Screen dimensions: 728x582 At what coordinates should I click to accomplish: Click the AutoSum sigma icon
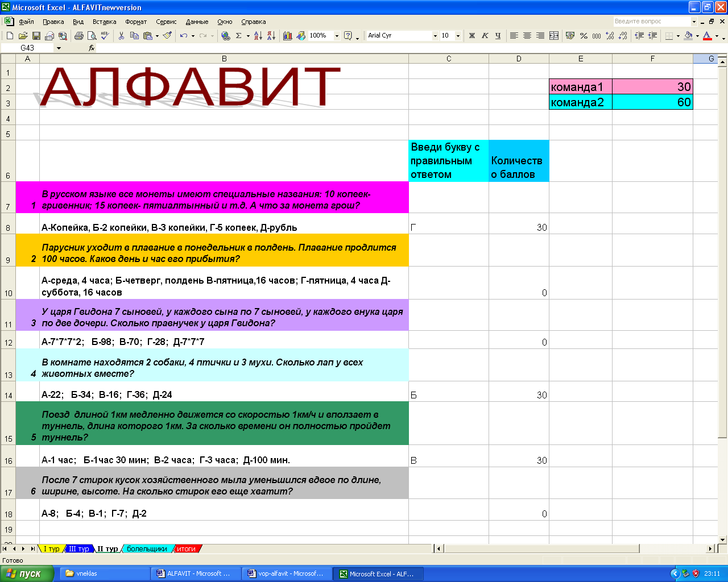(239, 36)
